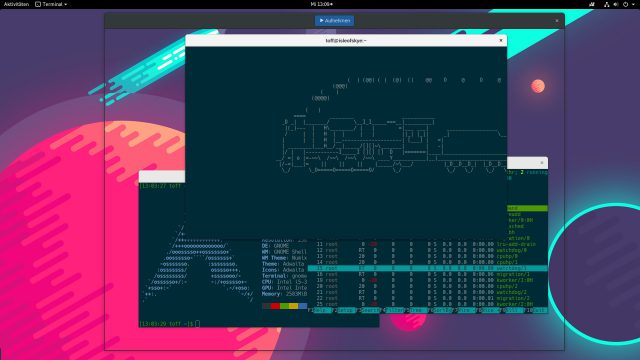640x360 pixels.
Task: Click the neofetch line 'Icons: Adwaita'
Action: 283,270
